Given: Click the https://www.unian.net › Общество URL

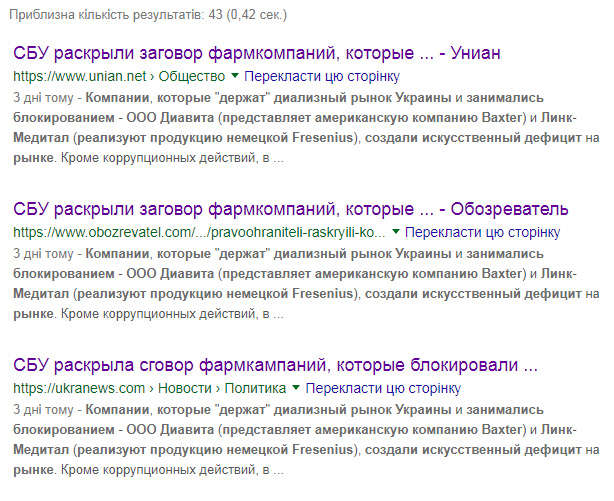Looking at the screenshot, I should [119, 76].
